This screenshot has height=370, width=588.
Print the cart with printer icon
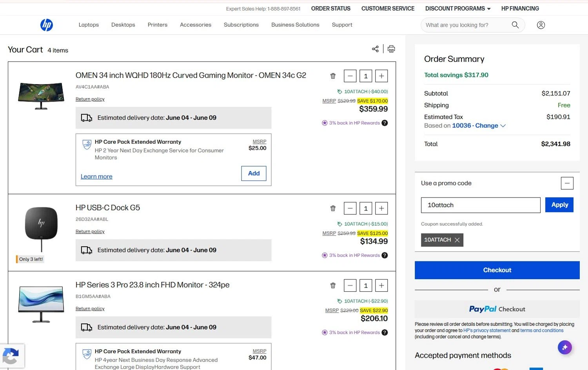(391, 49)
